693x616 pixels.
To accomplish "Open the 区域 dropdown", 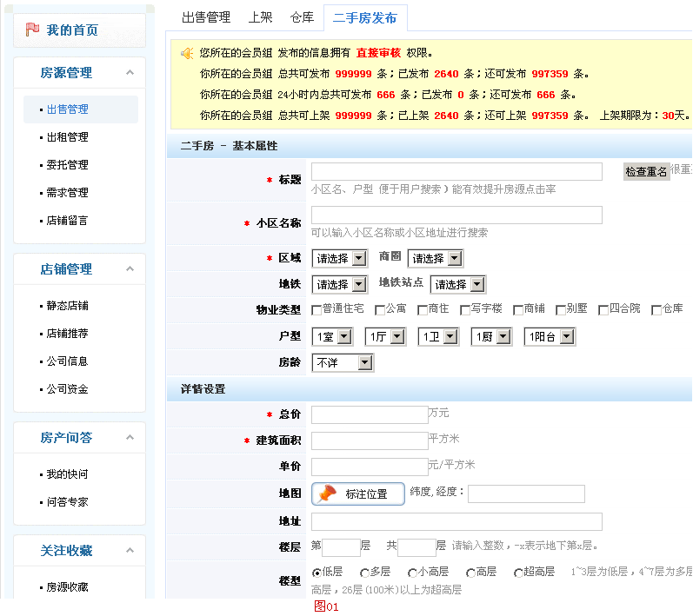I will [x=338, y=258].
